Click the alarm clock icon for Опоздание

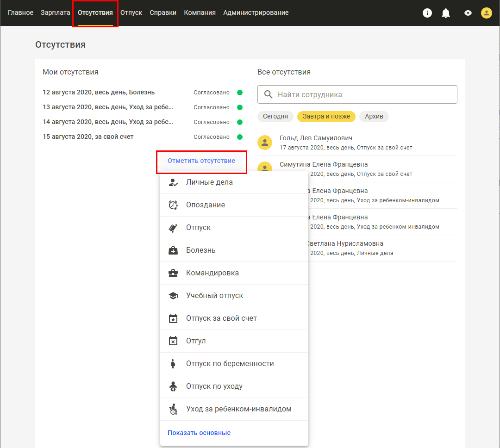click(x=173, y=205)
